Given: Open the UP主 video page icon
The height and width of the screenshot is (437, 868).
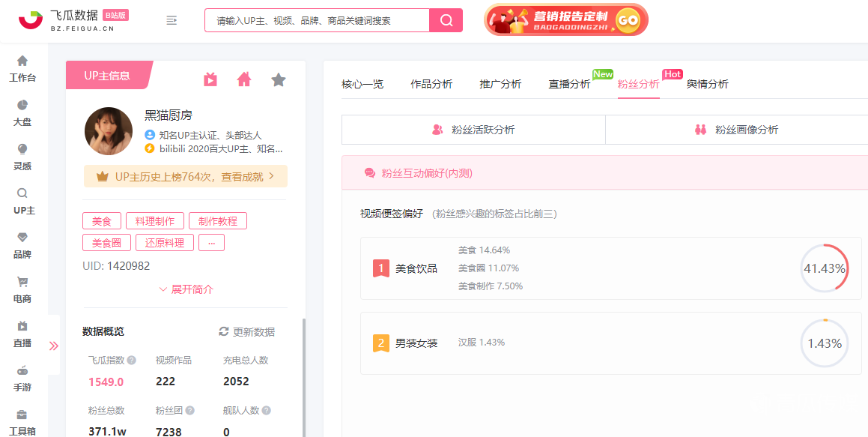Looking at the screenshot, I should 210,79.
